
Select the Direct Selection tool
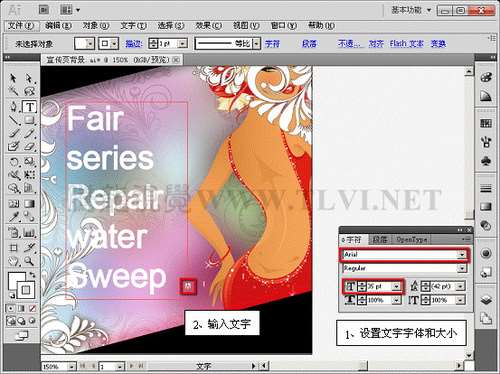click(29, 78)
